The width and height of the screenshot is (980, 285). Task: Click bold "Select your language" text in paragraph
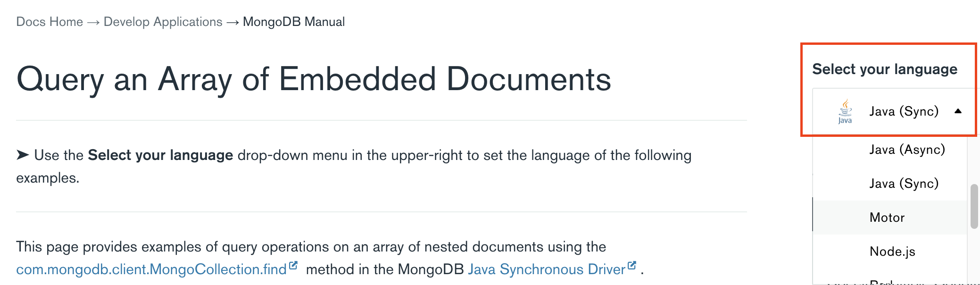click(160, 155)
